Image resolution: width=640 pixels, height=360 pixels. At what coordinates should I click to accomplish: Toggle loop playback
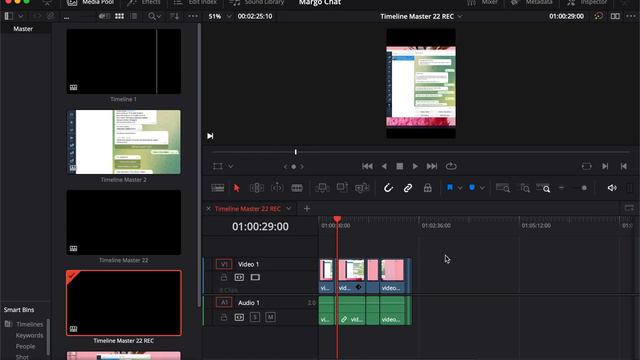(451, 166)
